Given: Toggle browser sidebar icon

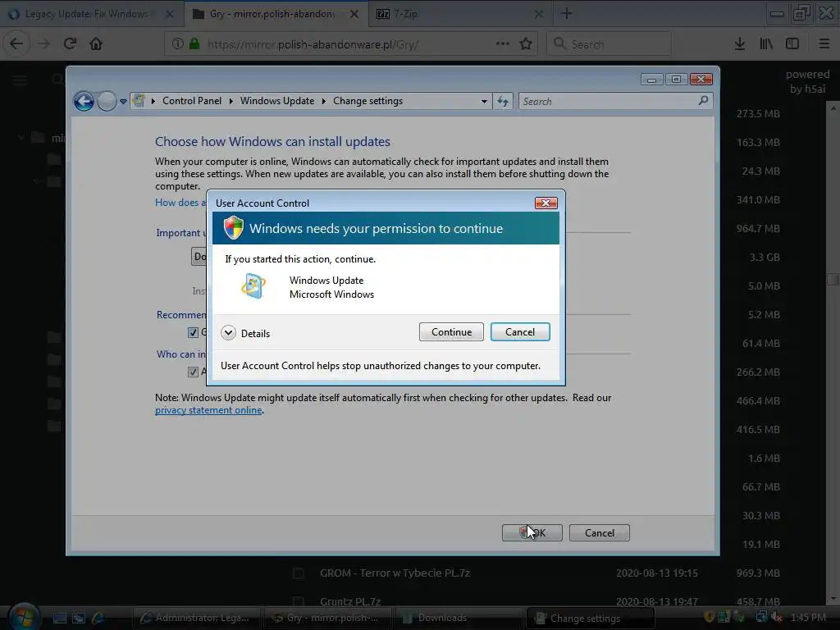Looking at the screenshot, I should (x=792, y=44).
